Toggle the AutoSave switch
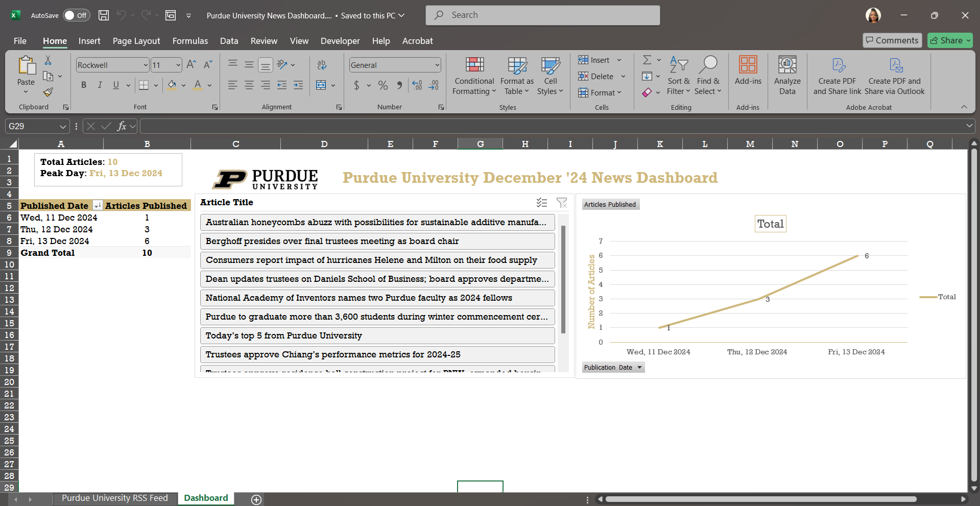The width and height of the screenshot is (980, 506). pyautogui.click(x=76, y=15)
